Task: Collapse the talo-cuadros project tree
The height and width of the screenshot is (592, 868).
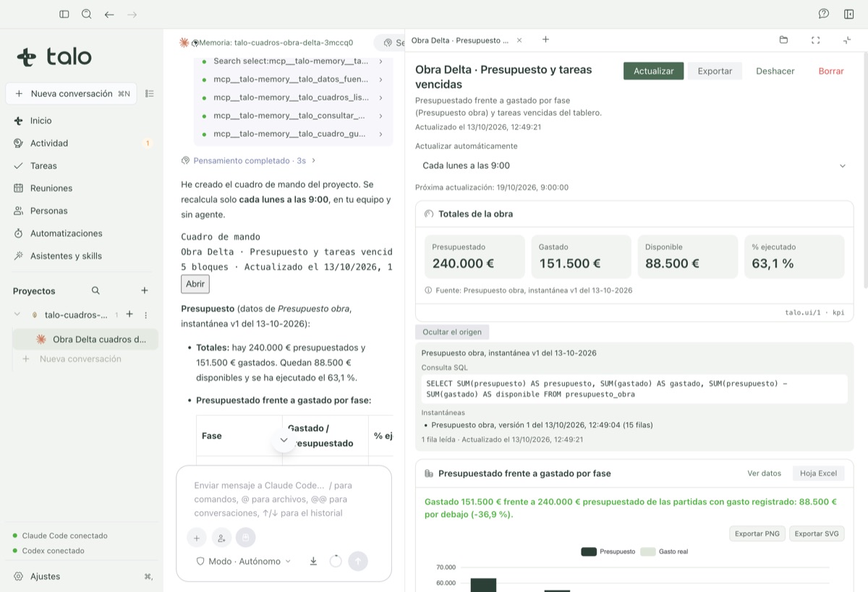Action: coord(17,314)
